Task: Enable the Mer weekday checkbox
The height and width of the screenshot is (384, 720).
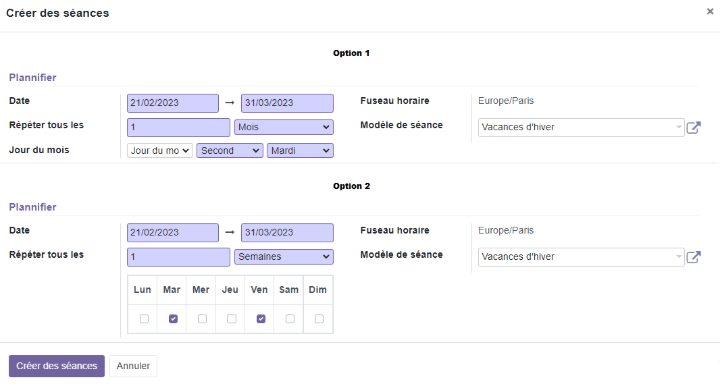Action: coord(202,318)
